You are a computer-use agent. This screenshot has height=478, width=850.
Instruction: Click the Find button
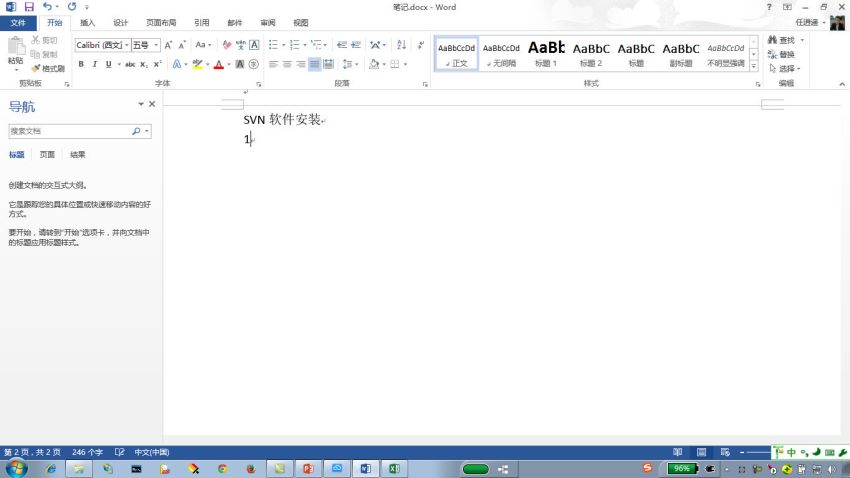(x=781, y=40)
